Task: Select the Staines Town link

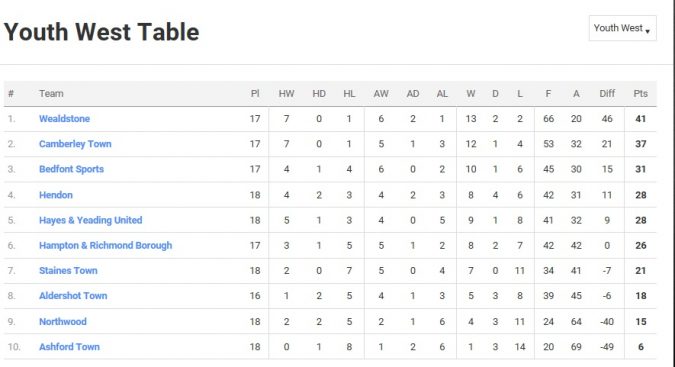Action: point(68,271)
